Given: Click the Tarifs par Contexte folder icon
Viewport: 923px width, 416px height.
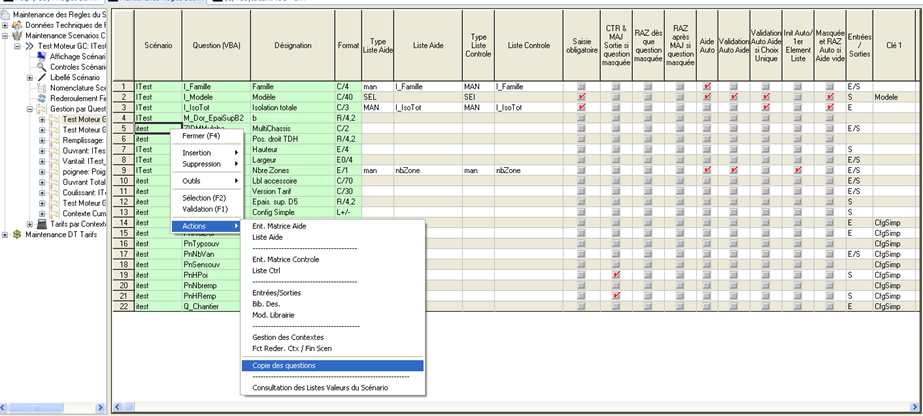Looking at the screenshot, I should [x=42, y=224].
